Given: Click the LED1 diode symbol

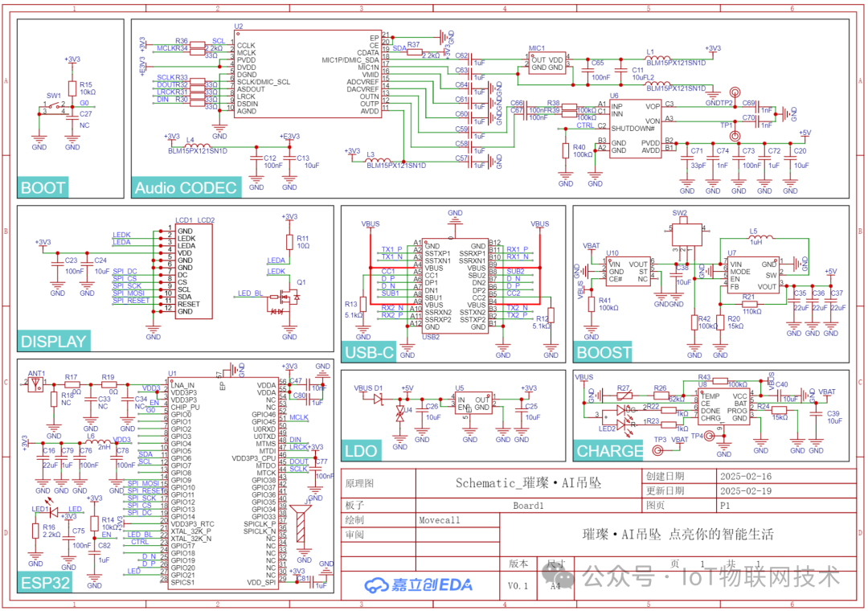Looking at the screenshot, I should click(54, 514).
